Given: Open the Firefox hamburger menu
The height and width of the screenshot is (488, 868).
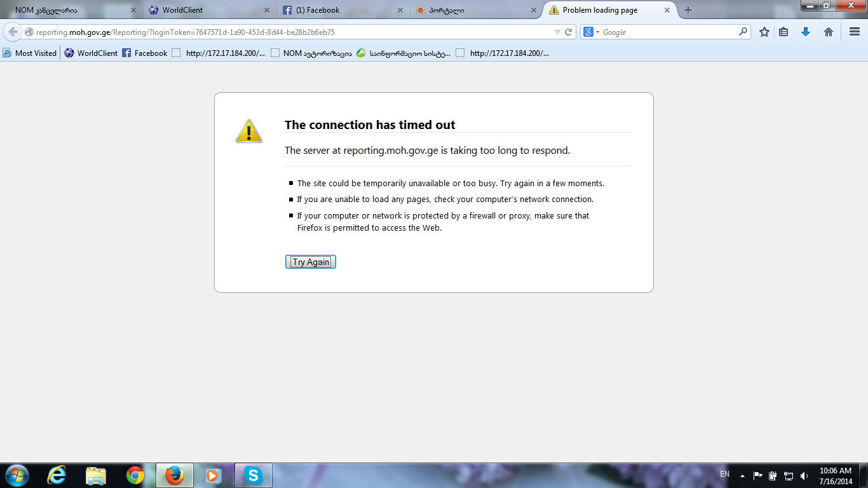Looking at the screenshot, I should point(855,32).
